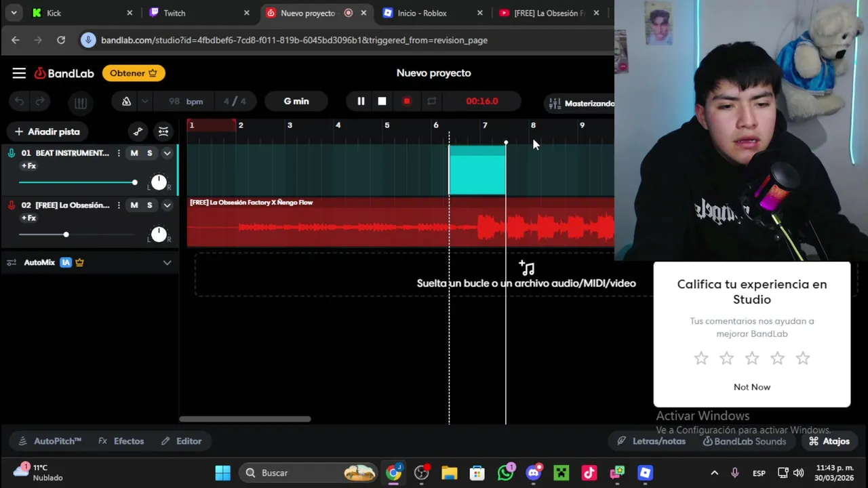Click the pan knob of track 01
Image resolution: width=868 pixels, height=488 pixels.
pyautogui.click(x=159, y=182)
